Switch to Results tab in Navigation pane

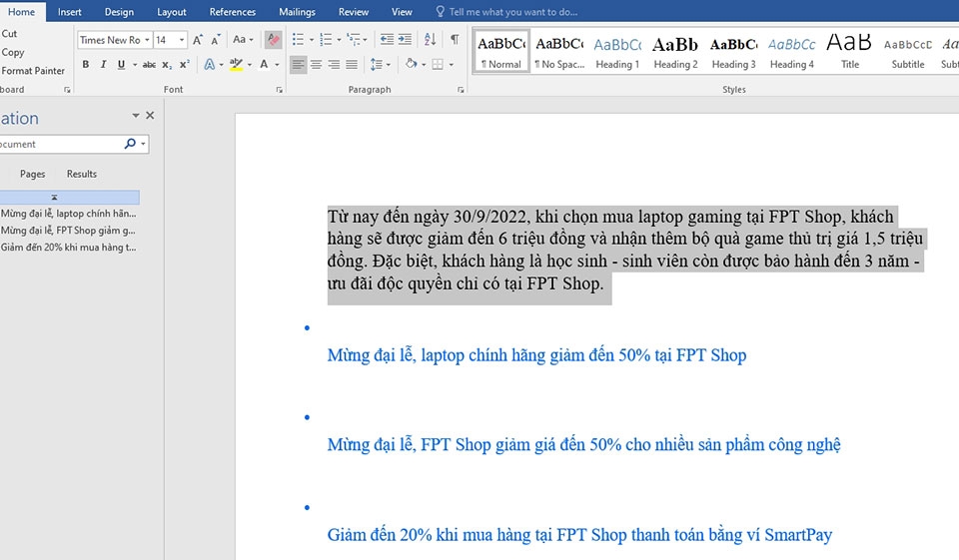82,174
